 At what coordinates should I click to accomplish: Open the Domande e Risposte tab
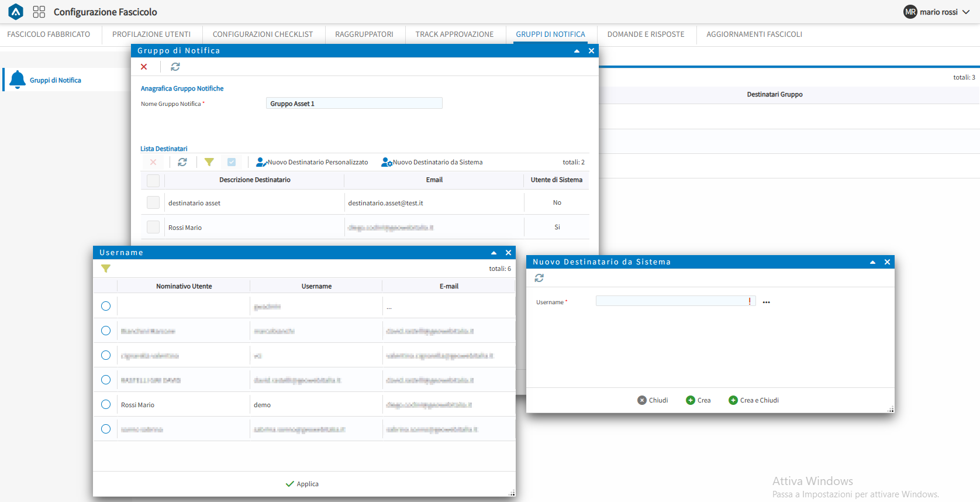646,35
